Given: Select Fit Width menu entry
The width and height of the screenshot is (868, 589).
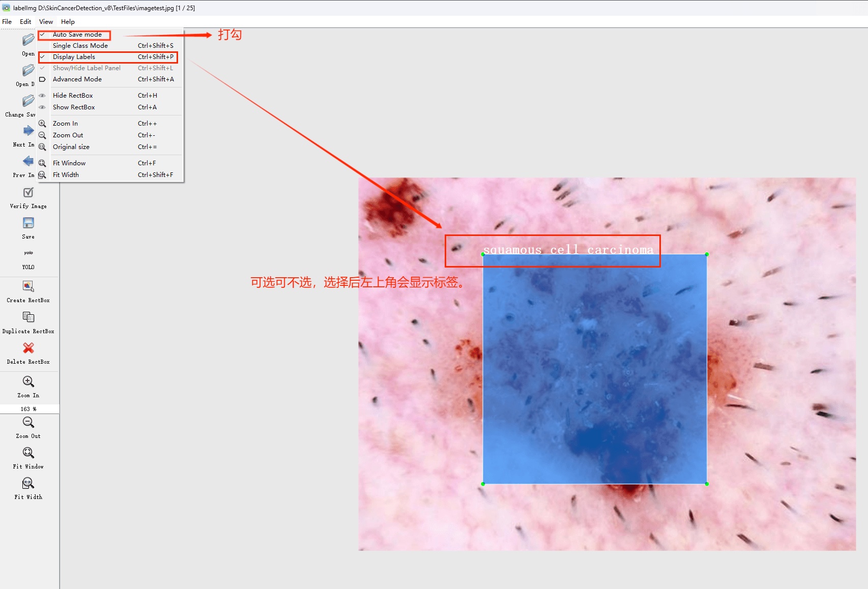Looking at the screenshot, I should coord(110,175).
